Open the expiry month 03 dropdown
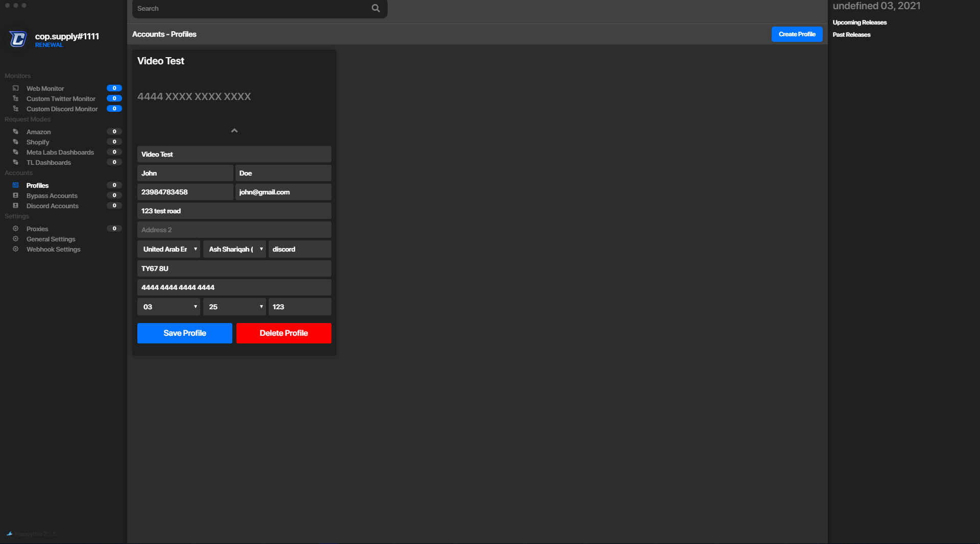Screen dimensions: 980x544 pos(169,307)
